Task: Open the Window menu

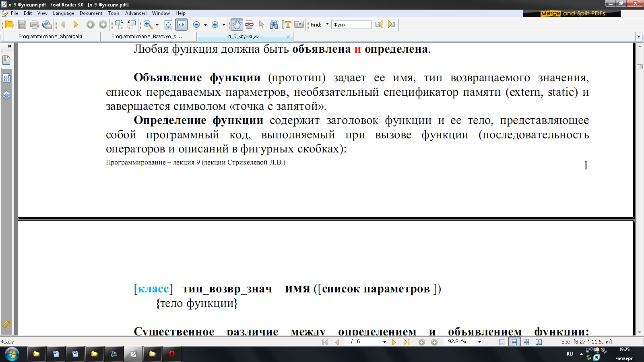Action: click(x=161, y=13)
